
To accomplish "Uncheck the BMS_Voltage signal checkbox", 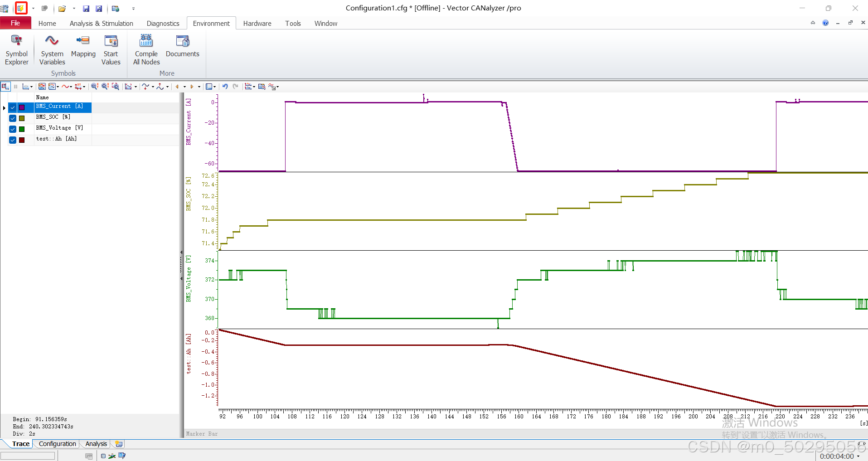I will point(13,129).
